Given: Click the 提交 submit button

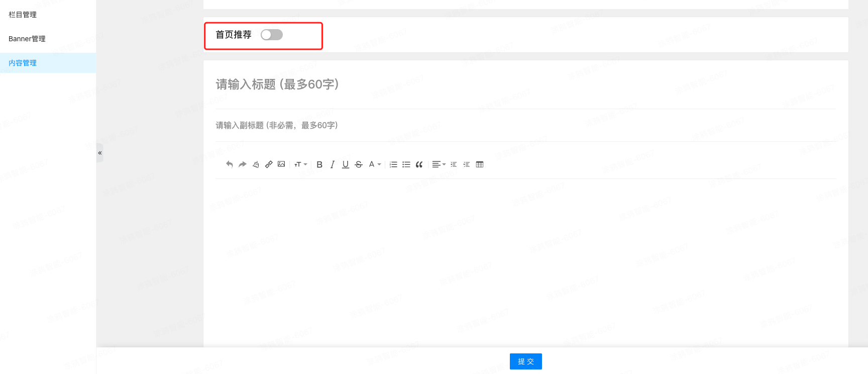Looking at the screenshot, I should point(526,361).
